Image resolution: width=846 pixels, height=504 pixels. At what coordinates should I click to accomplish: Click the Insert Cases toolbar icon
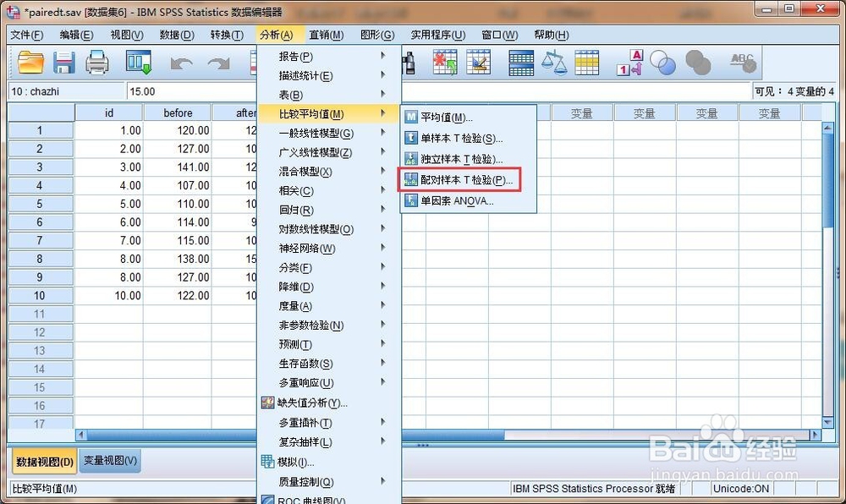point(445,63)
